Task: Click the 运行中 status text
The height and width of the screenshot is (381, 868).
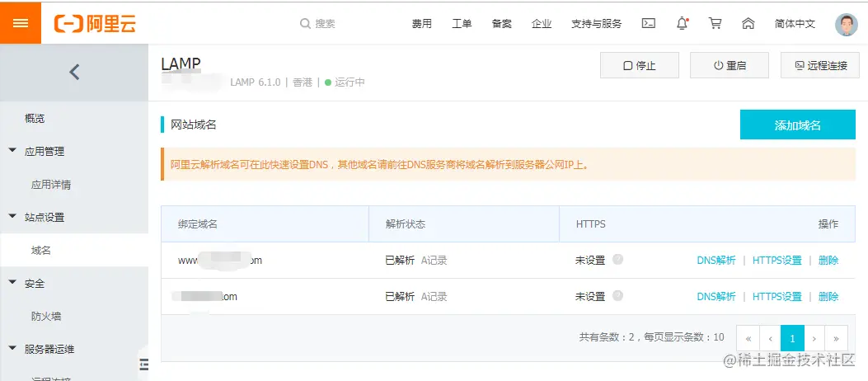Action: point(350,82)
